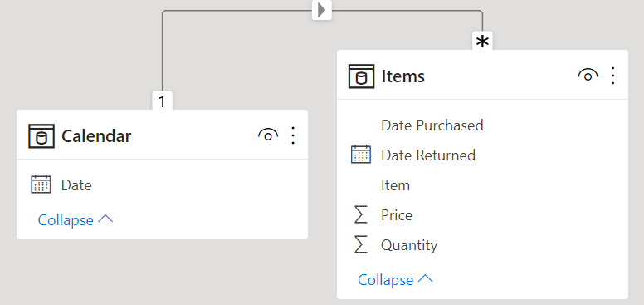
Task: Select the Items table title
Action: (x=402, y=76)
